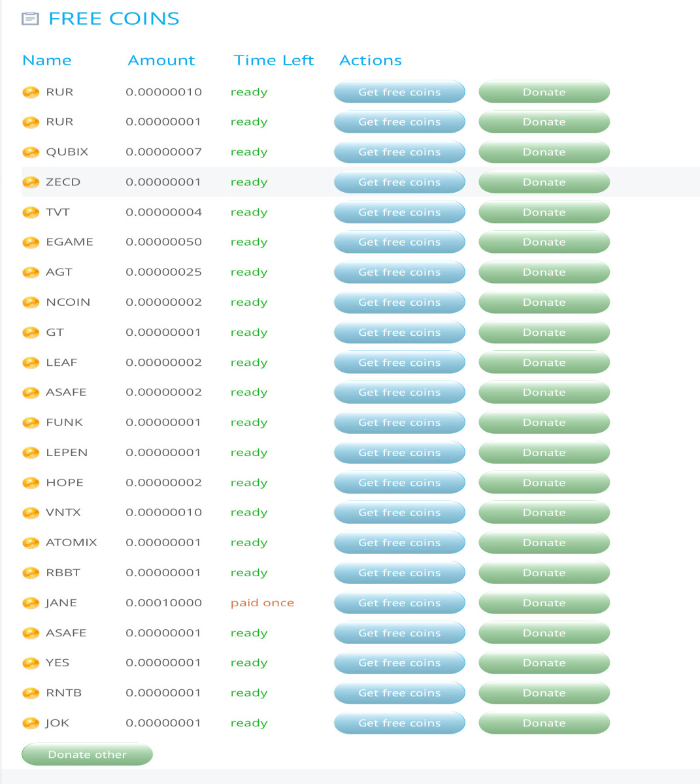Screen dimensions: 700x784
Task: Click the coin icon beside QUBIX
Action: tap(31, 152)
